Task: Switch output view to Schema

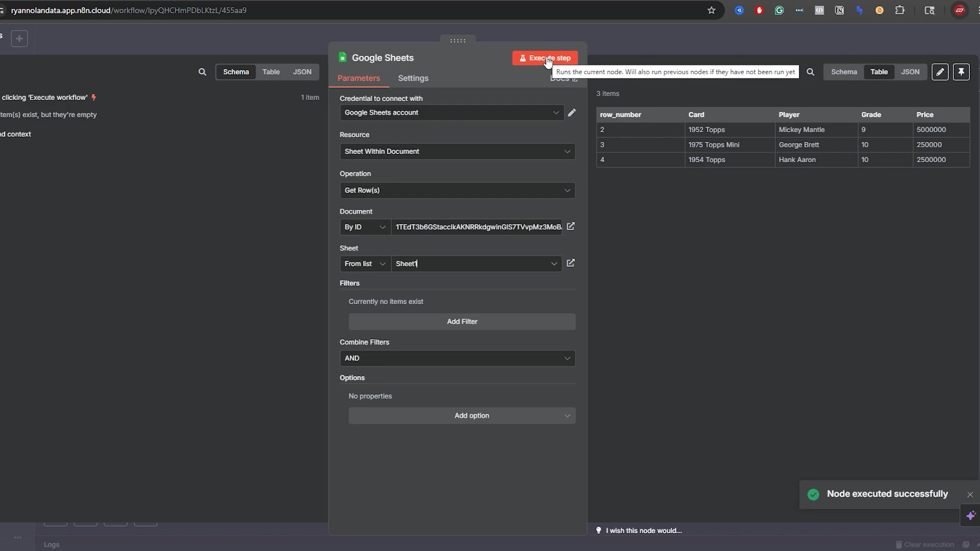Action: [x=844, y=72]
